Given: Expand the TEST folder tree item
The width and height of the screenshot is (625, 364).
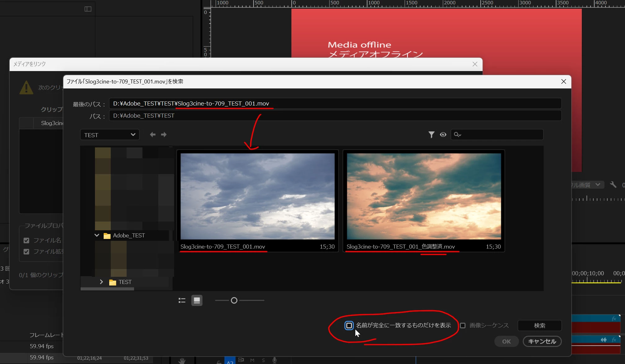Looking at the screenshot, I should pos(101,282).
